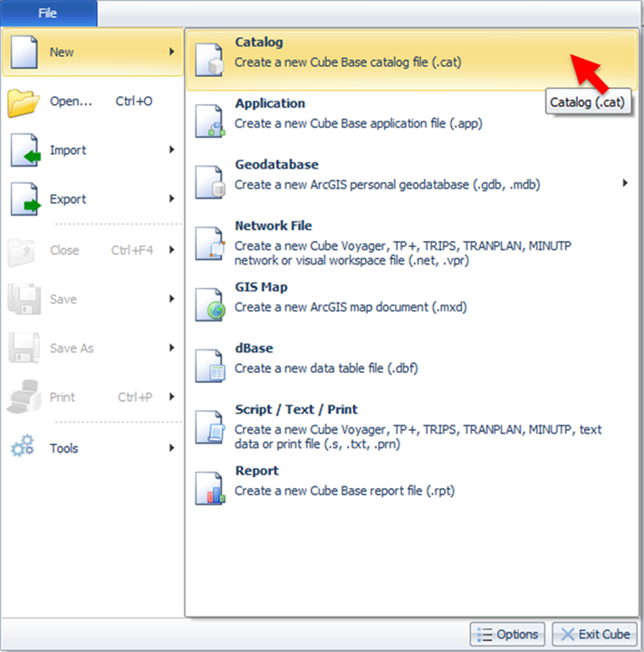
Task: Click the Save floppy disk icon
Action: (x=24, y=299)
